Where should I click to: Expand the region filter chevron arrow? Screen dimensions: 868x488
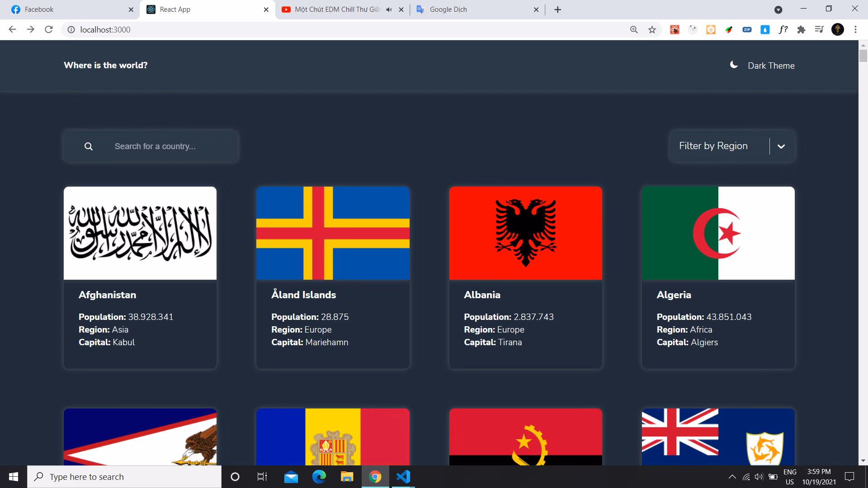pyautogui.click(x=781, y=146)
